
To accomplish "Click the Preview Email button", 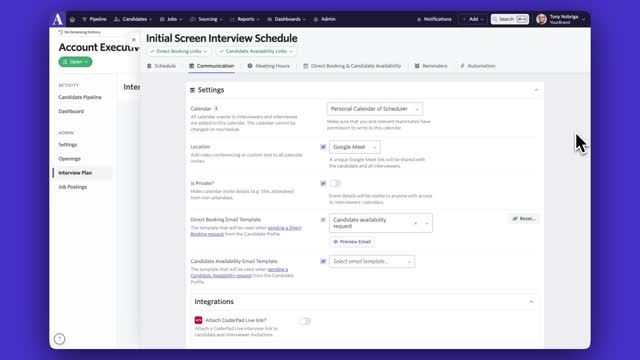I will pyautogui.click(x=352, y=242).
